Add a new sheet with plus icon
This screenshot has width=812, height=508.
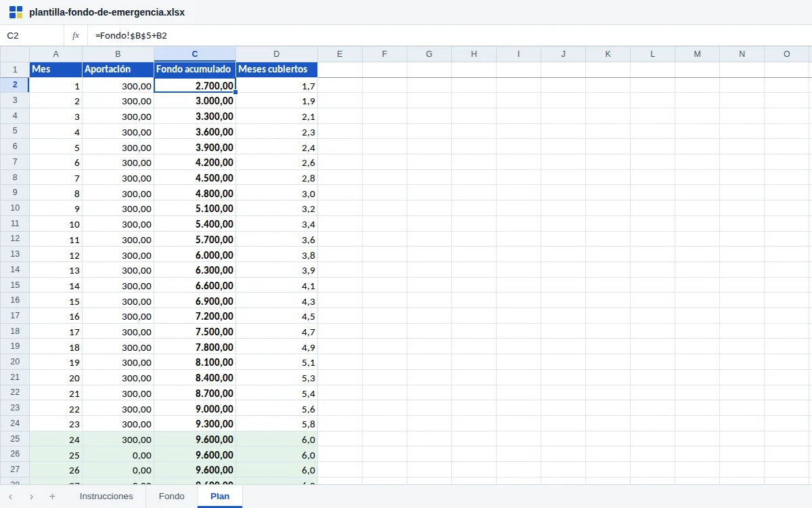pos(52,496)
